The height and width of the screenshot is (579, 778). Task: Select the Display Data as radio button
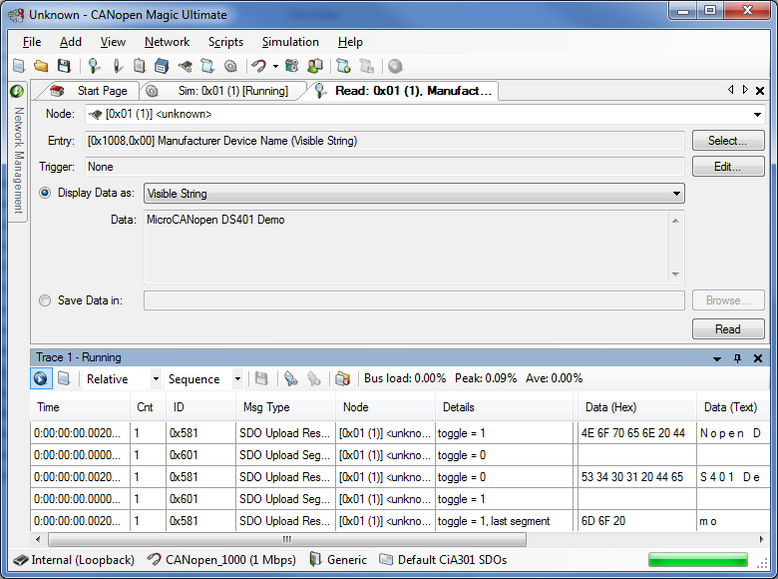[45, 193]
